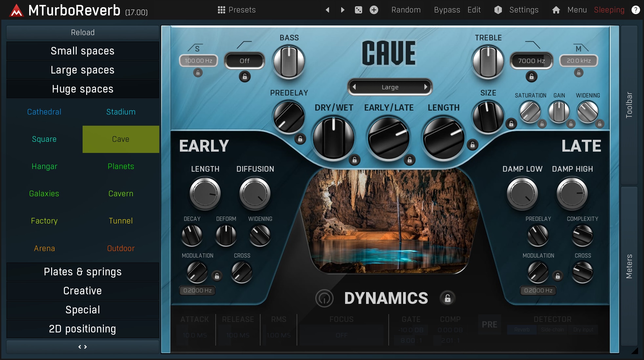
Task: Toggle the Dynamics power button
Action: [x=324, y=298]
